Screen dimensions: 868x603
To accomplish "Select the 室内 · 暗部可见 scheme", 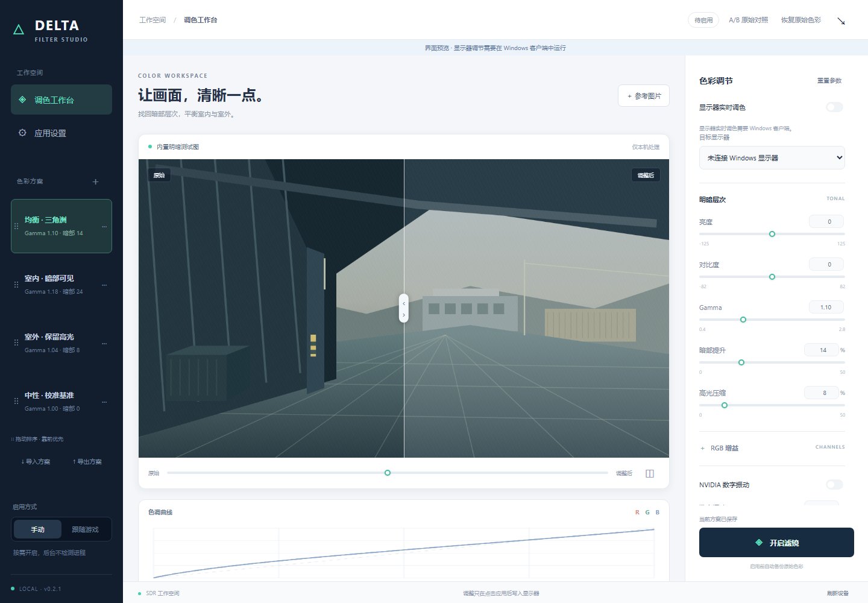I will coord(61,285).
